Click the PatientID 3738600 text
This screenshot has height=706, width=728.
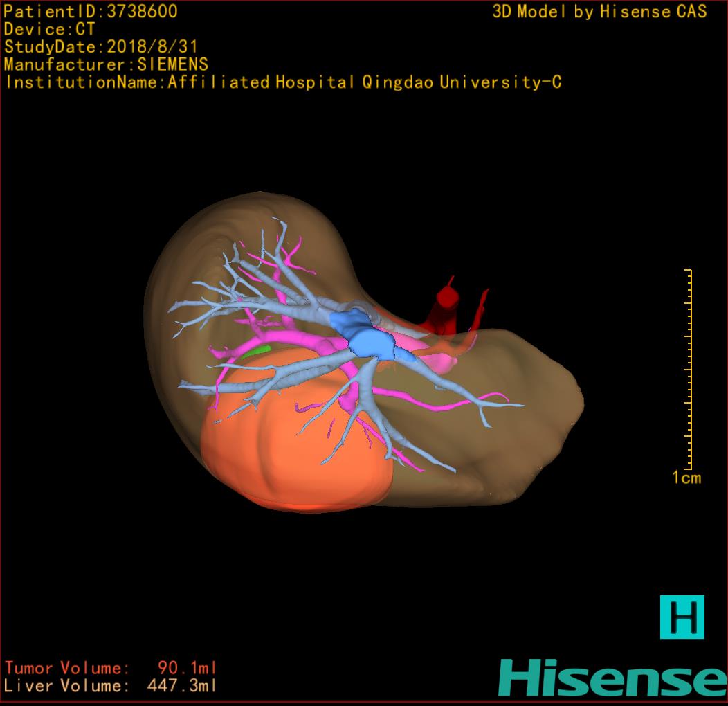(x=91, y=11)
